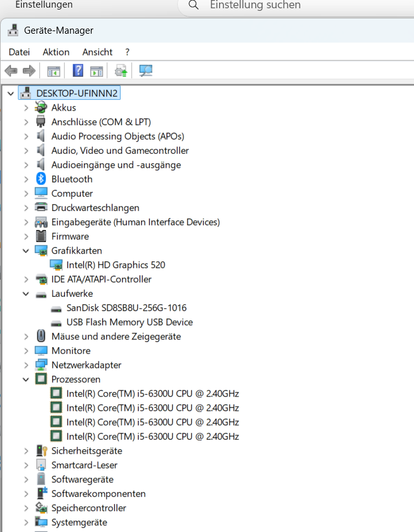The height and width of the screenshot is (532, 414).
Task: Click the Einstellungen window title
Action: click(x=44, y=4)
